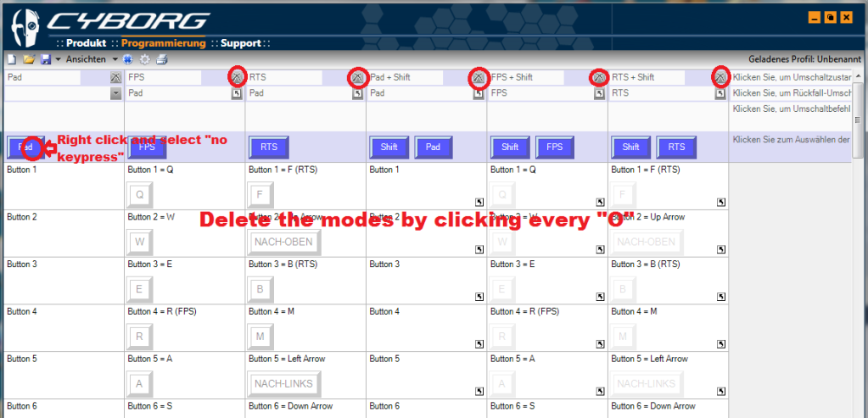Select the 'Button 1' cell in Pad column
This screenshot has width=868, height=418.
click(x=64, y=186)
